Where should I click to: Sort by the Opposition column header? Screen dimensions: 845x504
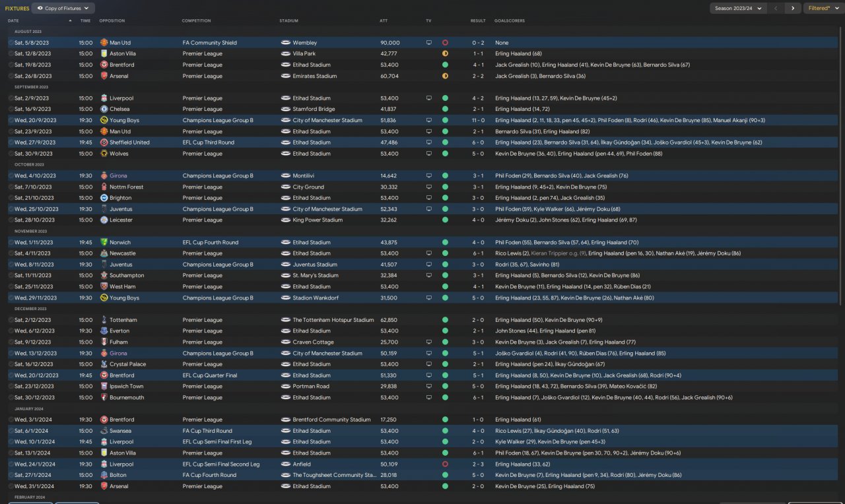point(112,20)
